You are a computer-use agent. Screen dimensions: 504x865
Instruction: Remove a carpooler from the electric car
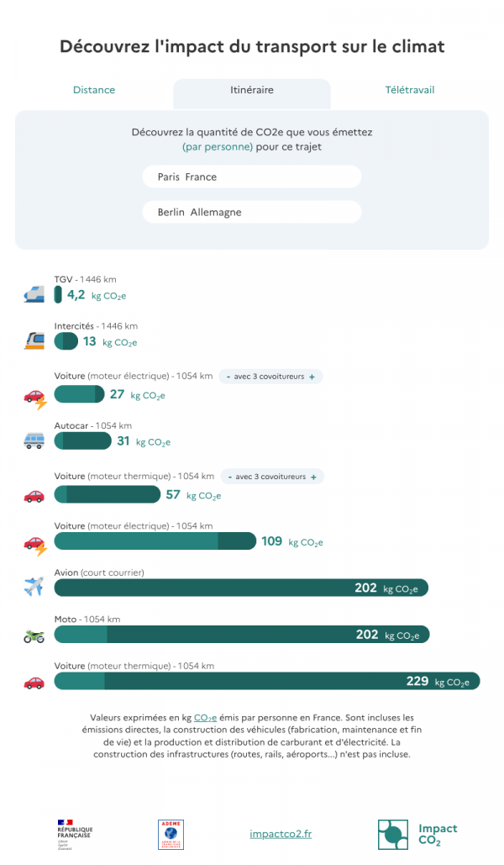228,377
